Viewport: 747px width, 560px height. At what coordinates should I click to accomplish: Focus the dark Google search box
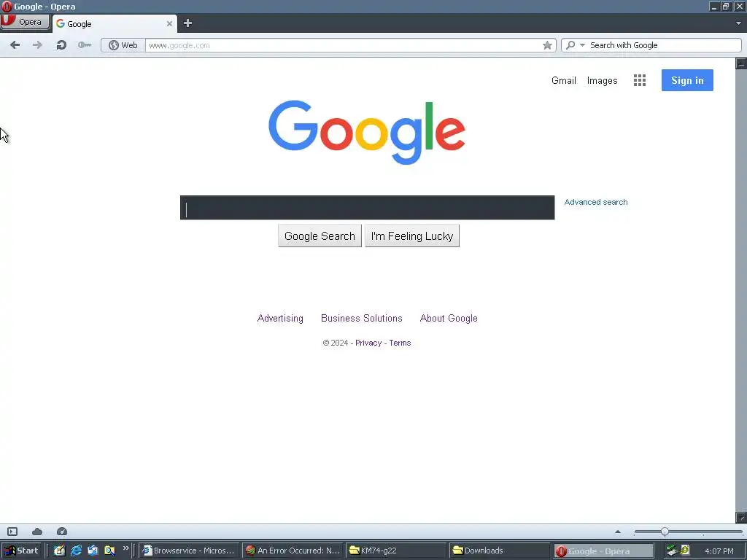pos(368,208)
